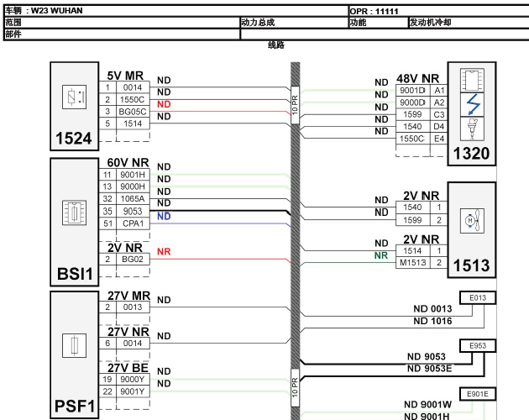Click the ND 1016 wire label
The image size is (529, 420).
pyautogui.click(x=432, y=321)
